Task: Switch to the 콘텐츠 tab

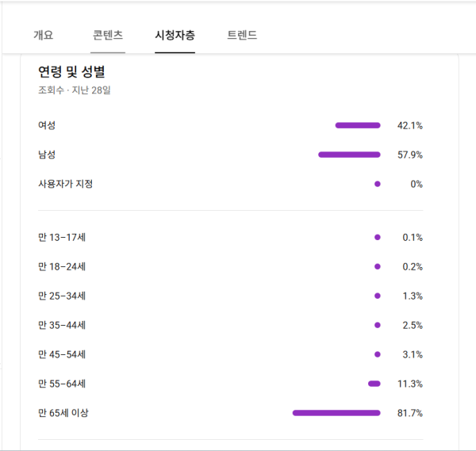Action: (108, 35)
